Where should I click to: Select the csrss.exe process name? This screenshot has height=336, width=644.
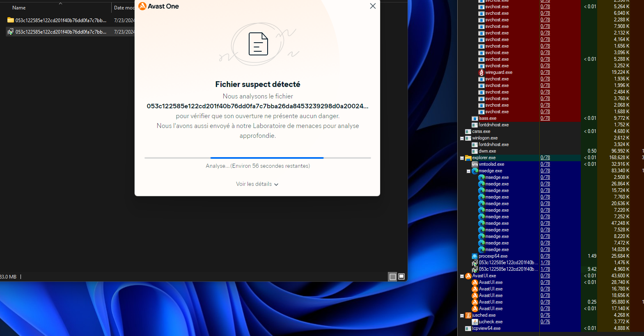coord(481,131)
